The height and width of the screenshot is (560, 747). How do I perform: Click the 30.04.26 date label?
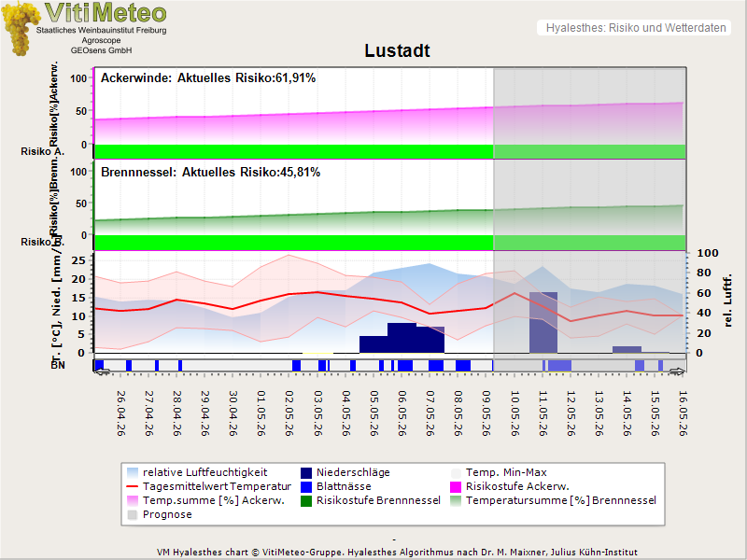tap(233, 413)
